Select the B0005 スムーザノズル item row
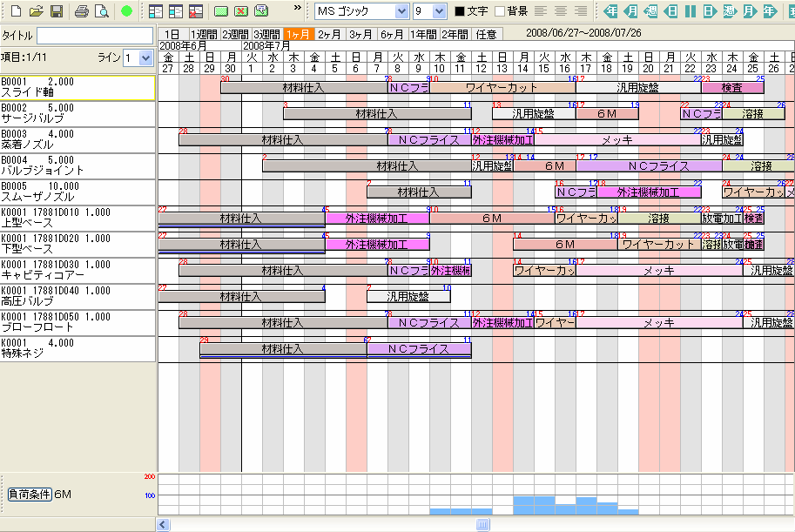Image resolution: width=795 pixels, height=532 pixels. (77, 192)
